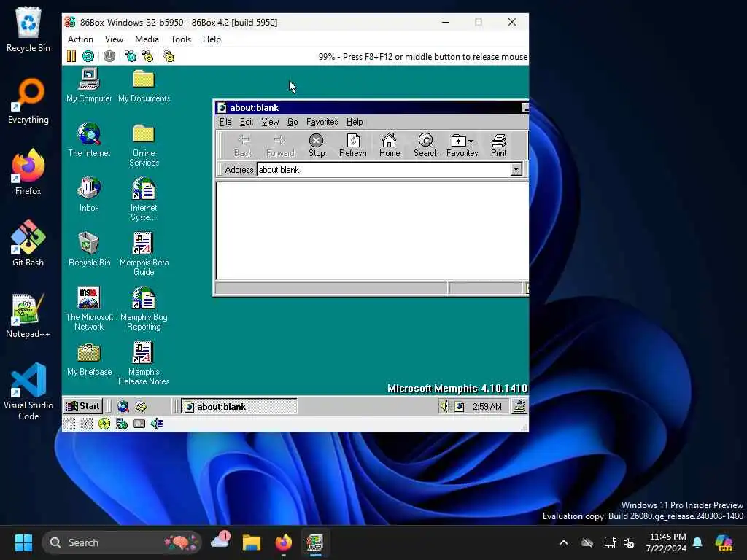Select Git Bash desktop shortcut

[x=28, y=244]
